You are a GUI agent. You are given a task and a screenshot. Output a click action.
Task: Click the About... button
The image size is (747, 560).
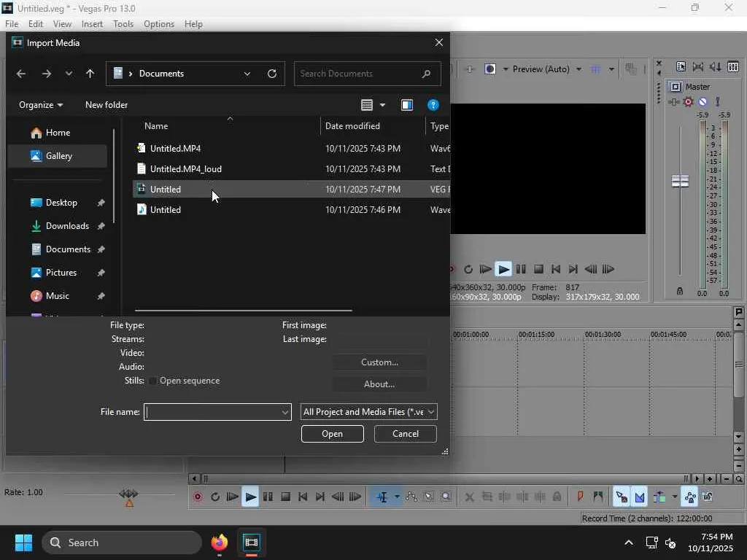pos(379,384)
